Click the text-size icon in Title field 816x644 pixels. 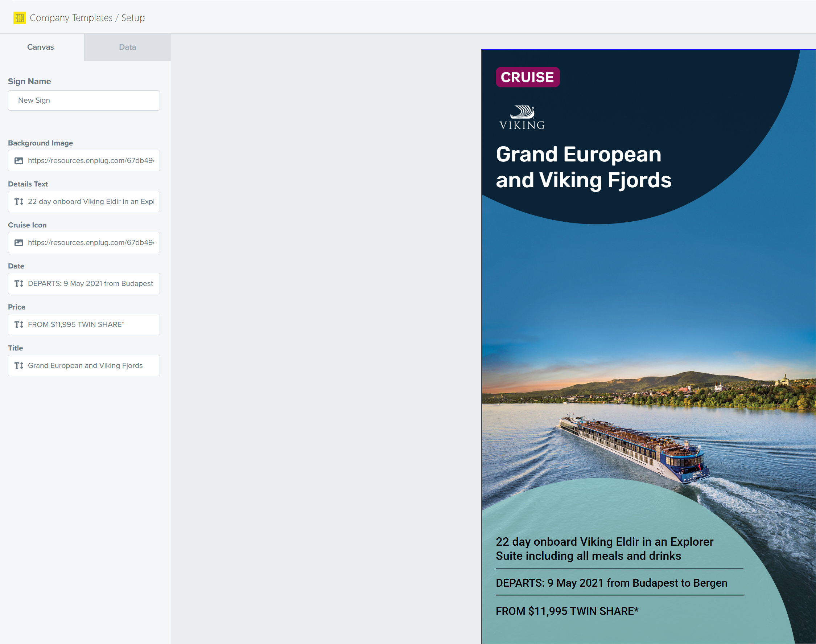pyautogui.click(x=19, y=366)
